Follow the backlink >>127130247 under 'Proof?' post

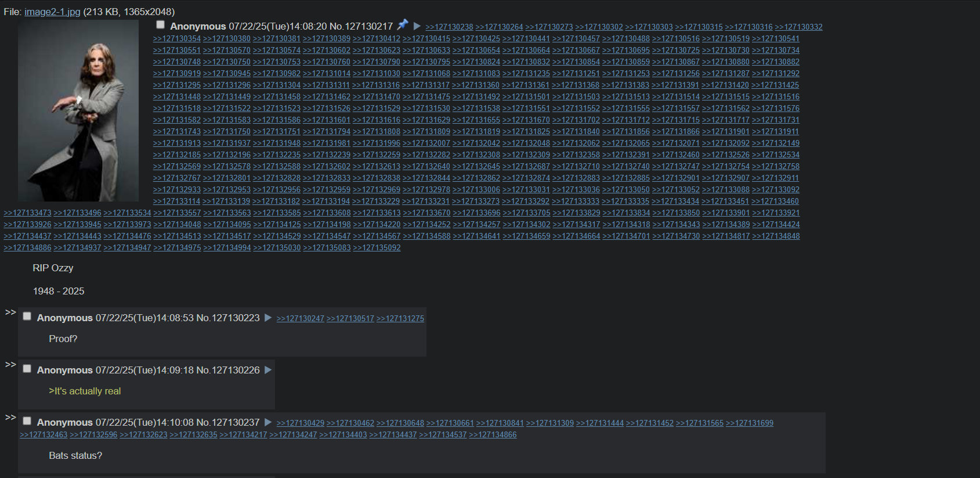tap(300, 319)
